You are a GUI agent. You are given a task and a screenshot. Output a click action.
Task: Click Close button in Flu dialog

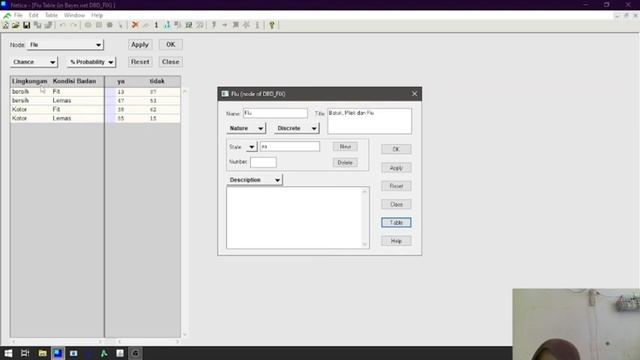click(x=396, y=204)
